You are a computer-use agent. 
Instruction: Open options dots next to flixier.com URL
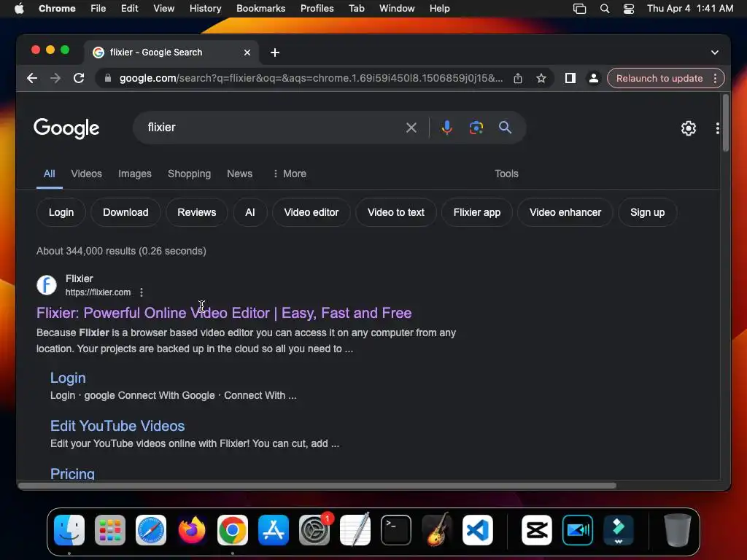pos(142,292)
